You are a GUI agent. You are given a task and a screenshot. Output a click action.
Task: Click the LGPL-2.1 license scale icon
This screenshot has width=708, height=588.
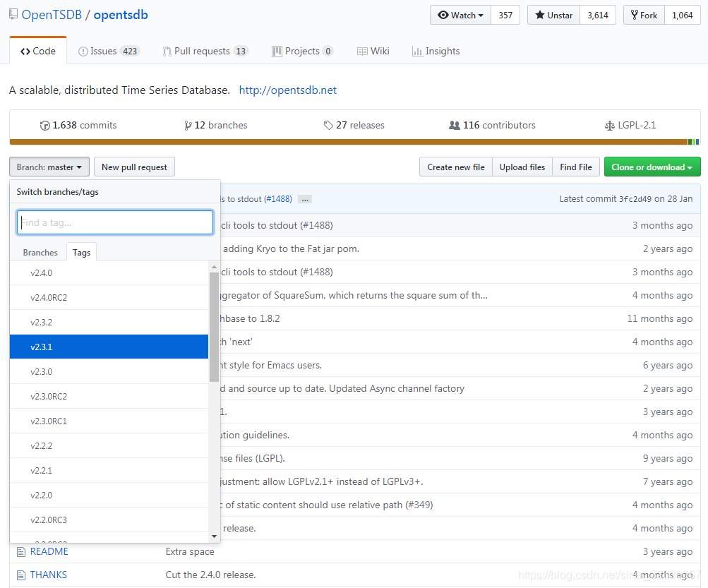point(610,126)
